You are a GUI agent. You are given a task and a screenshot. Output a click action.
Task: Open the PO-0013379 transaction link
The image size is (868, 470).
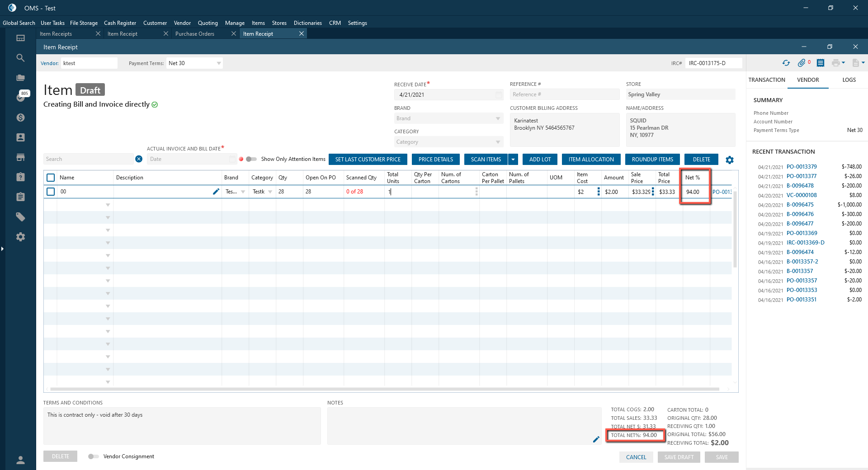[x=802, y=167]
